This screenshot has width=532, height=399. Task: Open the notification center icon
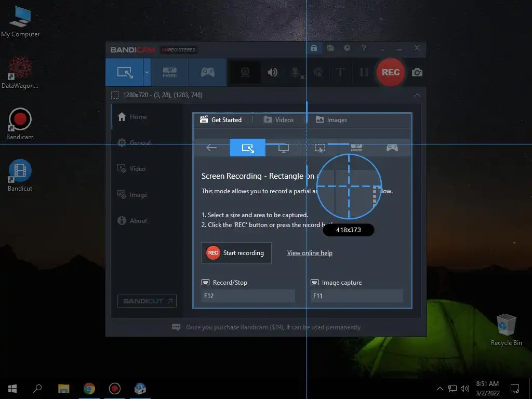click(x=515, y=389)
